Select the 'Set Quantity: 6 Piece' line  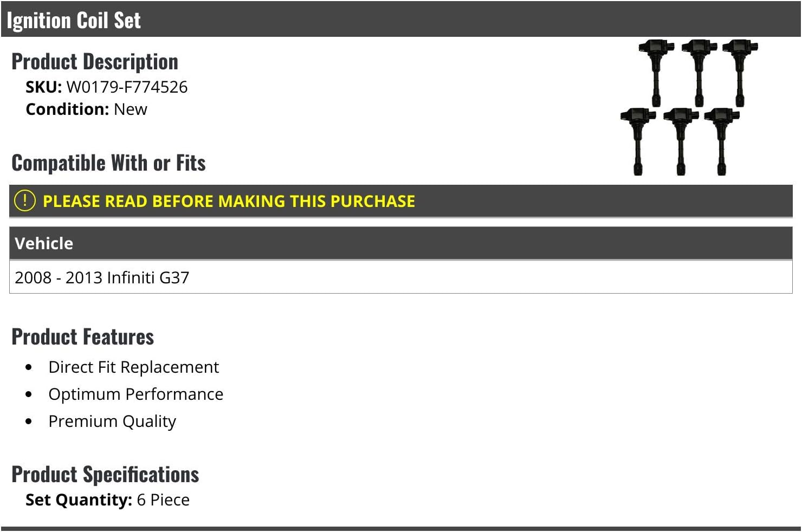pyautogui.click(x=108, y=500)
